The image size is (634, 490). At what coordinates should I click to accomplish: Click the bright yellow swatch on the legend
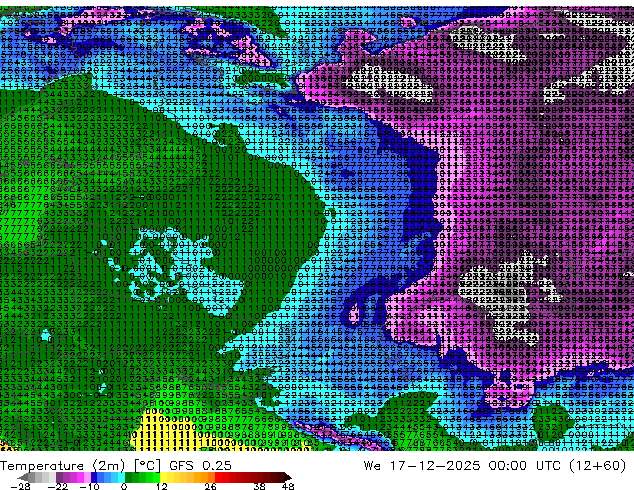click(163, 477)
